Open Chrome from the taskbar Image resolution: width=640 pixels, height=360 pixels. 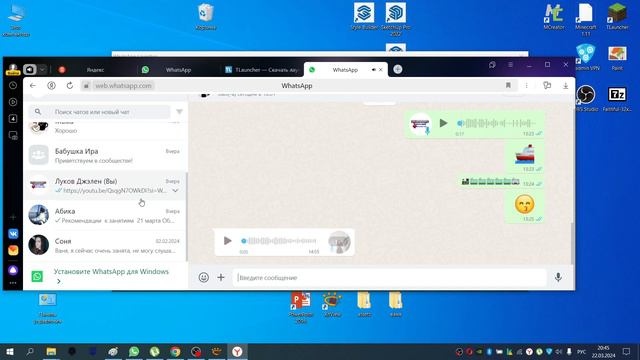pyautogui.click(x=175, y=351)
